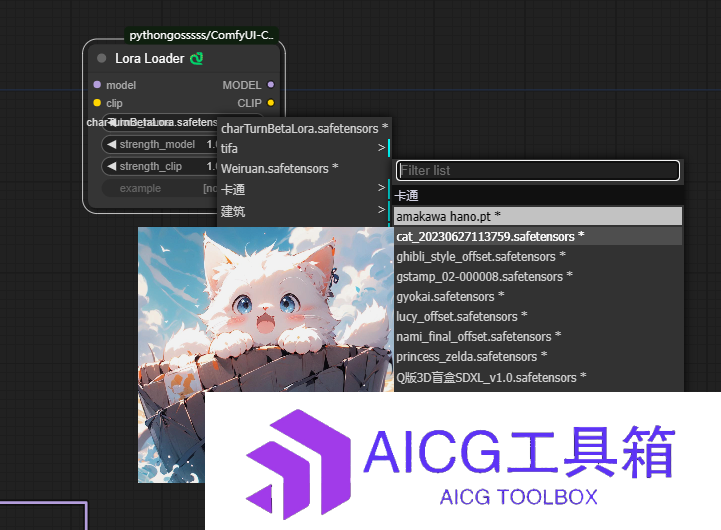Click the Lora Loader node title

(149, 58)
